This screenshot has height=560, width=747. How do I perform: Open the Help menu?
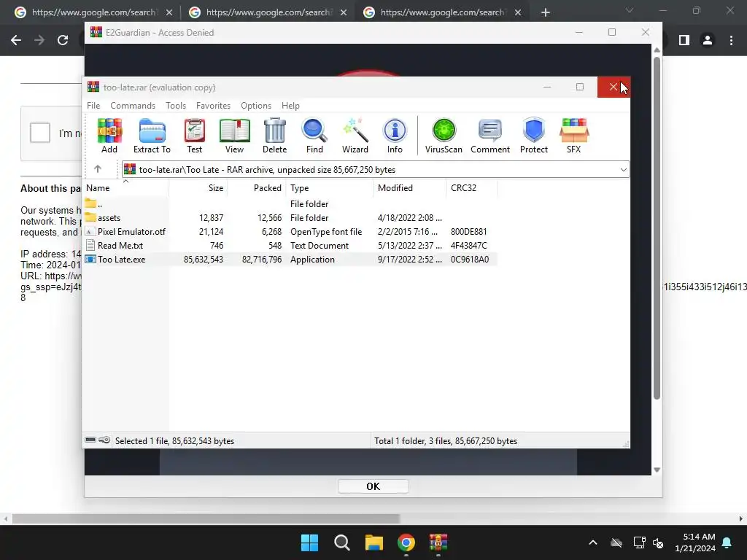pos(290,106)
